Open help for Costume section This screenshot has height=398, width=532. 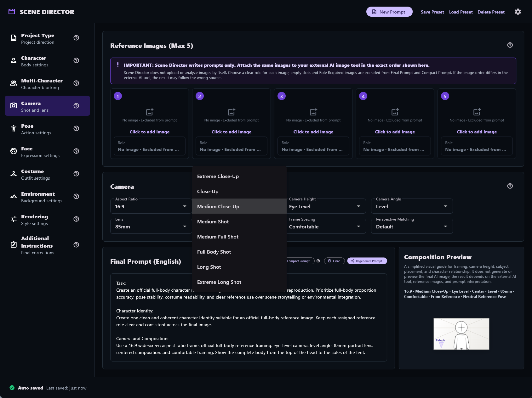[76, 174]
